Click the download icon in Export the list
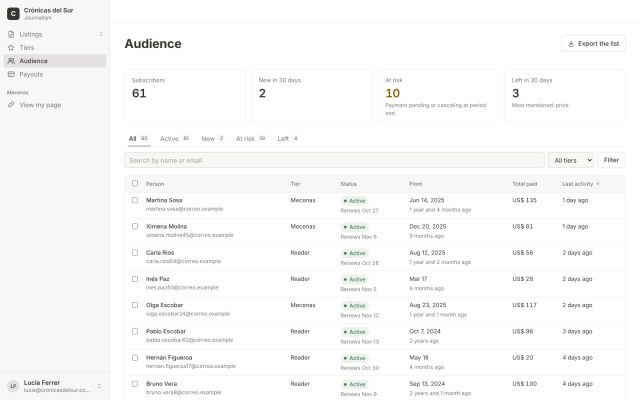Image resolution: width=640 pixels, height=400 pixels. pos(571,44)
